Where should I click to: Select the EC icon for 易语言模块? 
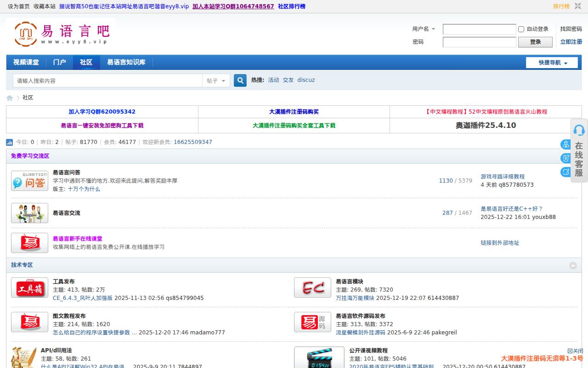coord(312,287)
